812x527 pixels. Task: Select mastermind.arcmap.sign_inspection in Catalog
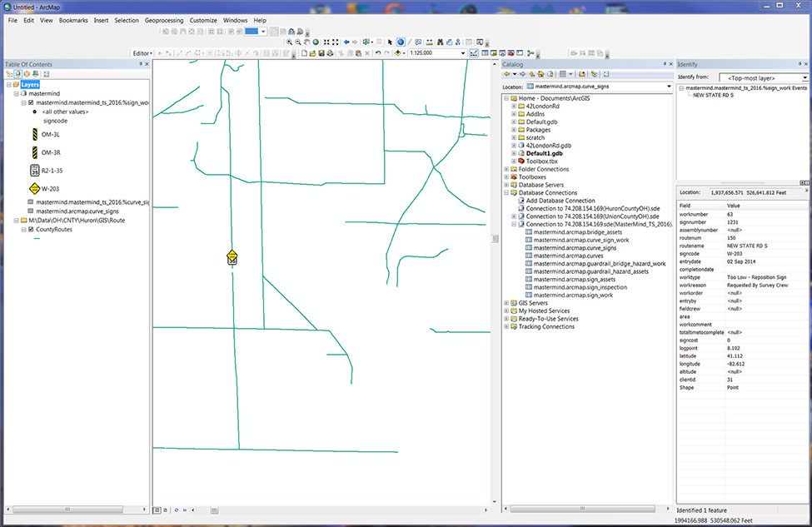(x=580, y=287)
